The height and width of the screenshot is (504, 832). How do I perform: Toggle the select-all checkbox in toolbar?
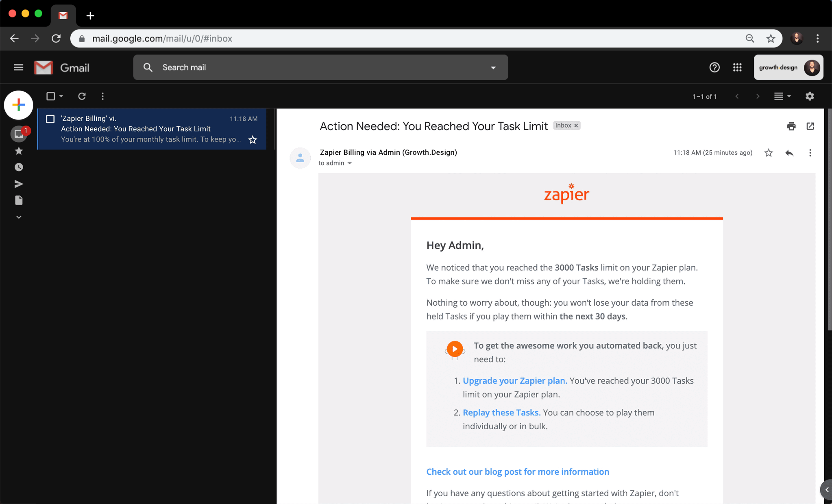[50, 96]
